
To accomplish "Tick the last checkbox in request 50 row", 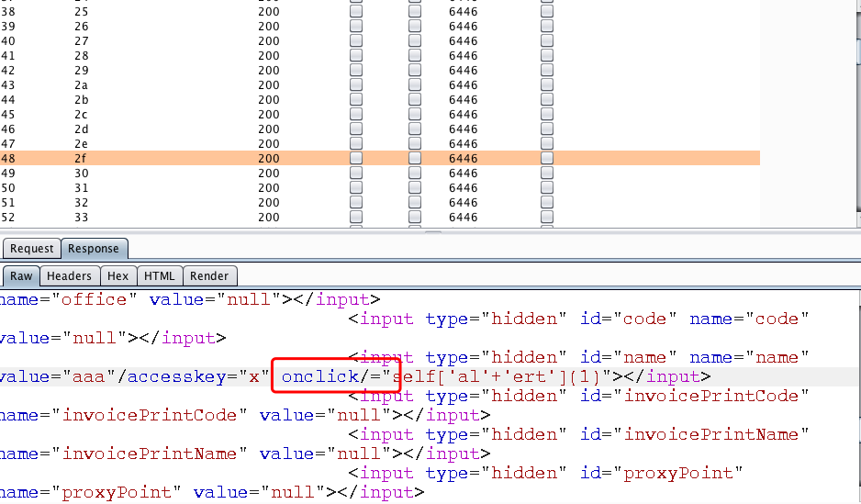I will (x=546, y=188).
